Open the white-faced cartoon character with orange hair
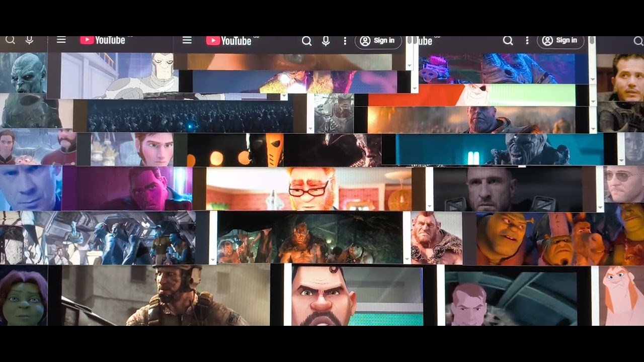 click(x=621, y=296)
